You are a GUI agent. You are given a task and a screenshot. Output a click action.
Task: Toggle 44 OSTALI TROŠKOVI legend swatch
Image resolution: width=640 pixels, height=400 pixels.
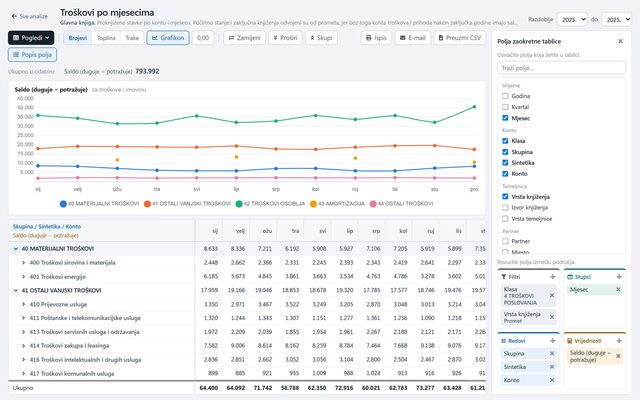point(373,204)
